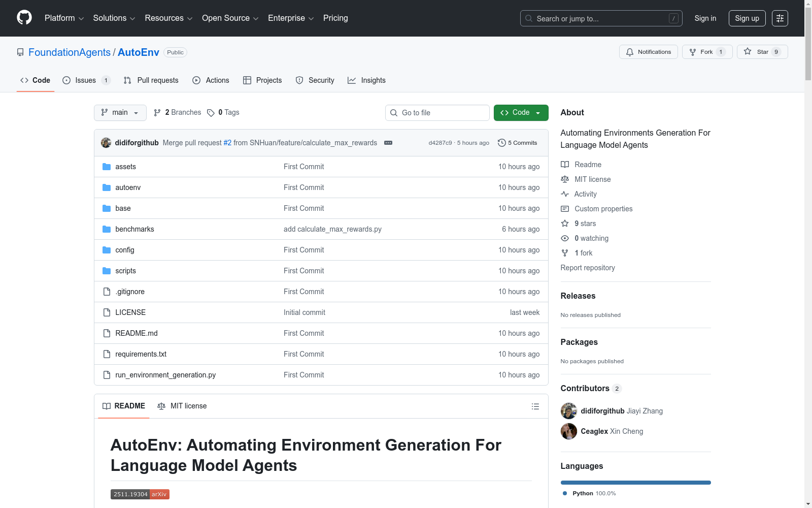812x508 pixels.
Task: Switch to the Security tab
Action: [x=315, y=80]
